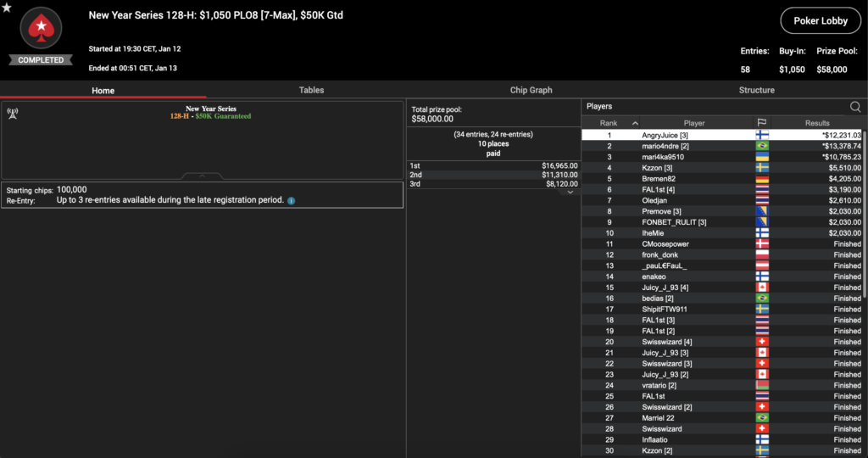This screenshot has height=458, width=868.
Task: Select the AngryJuice [3] player row
Action: click(x=695, y=135)
